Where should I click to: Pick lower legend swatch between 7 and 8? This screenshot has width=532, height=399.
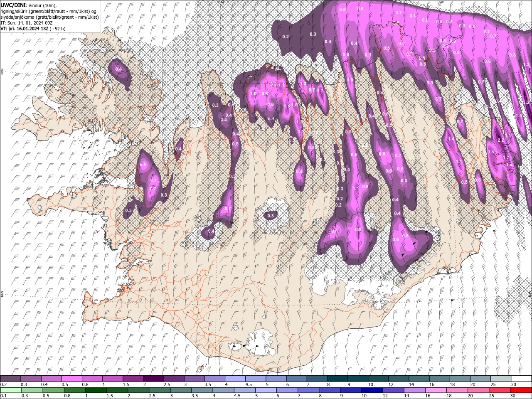point(308,390)
